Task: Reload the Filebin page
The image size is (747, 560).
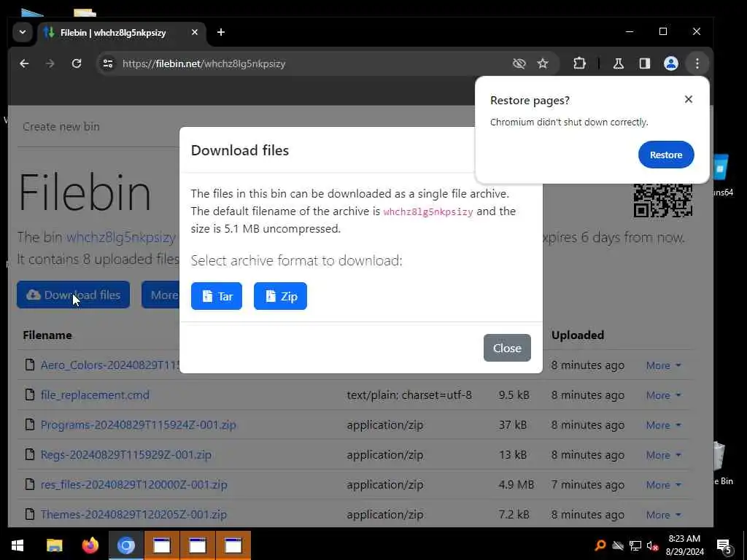Action: 76,63
